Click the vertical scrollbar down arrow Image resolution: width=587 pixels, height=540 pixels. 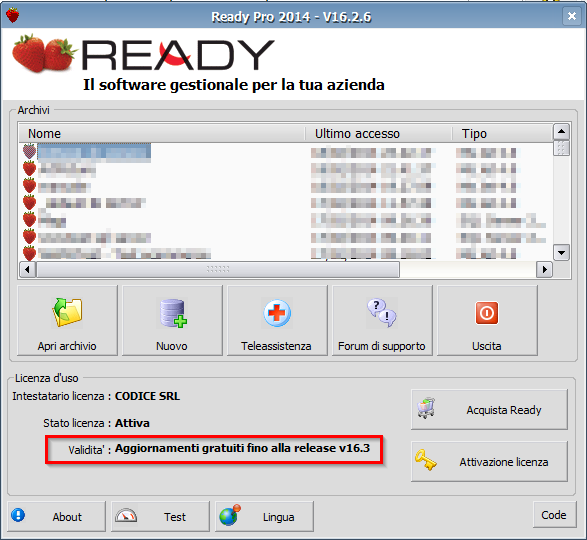click(561, 252)
